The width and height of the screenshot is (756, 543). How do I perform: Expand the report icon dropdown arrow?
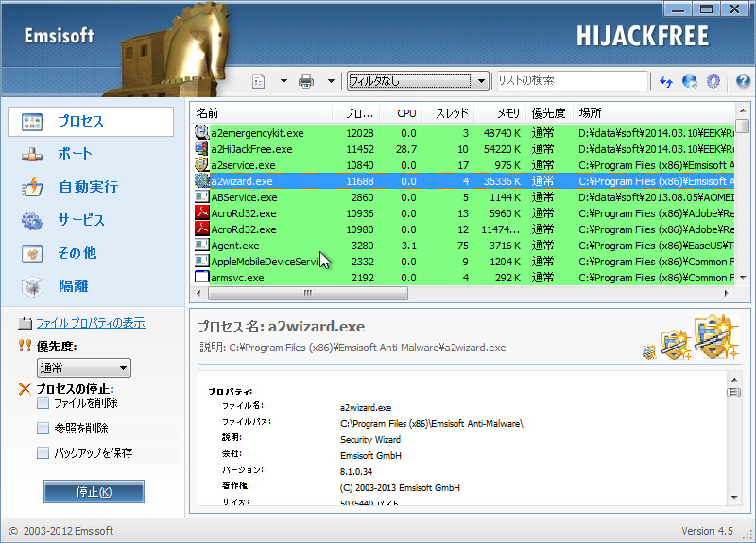283,81
